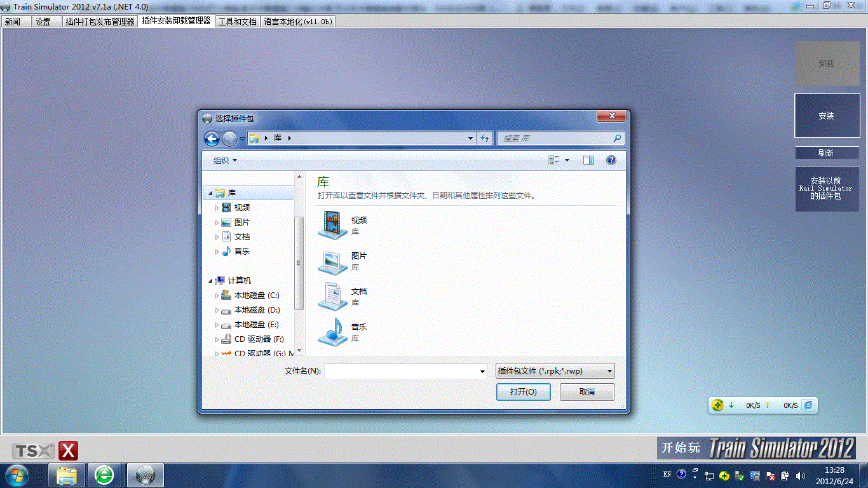The image size is (868, 488).
Task: Click the back navigation arrow
Action: 212,139
